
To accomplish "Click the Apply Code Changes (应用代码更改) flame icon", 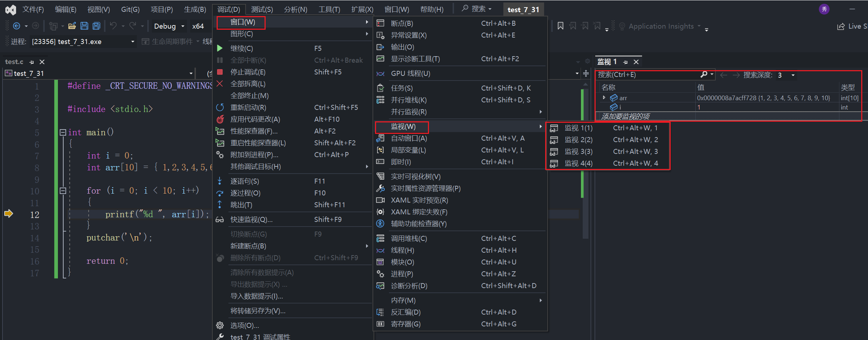I will [x=220, y=119].
